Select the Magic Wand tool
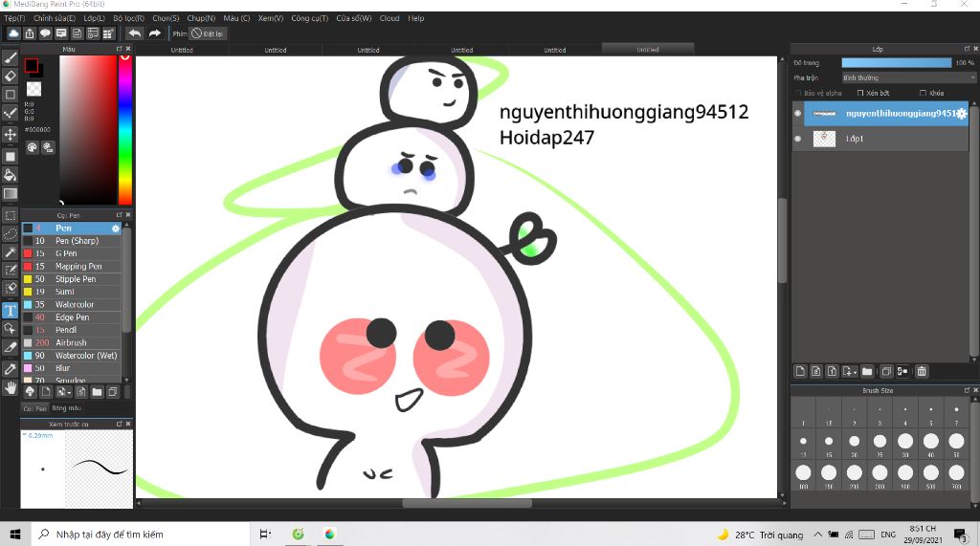 10,251
